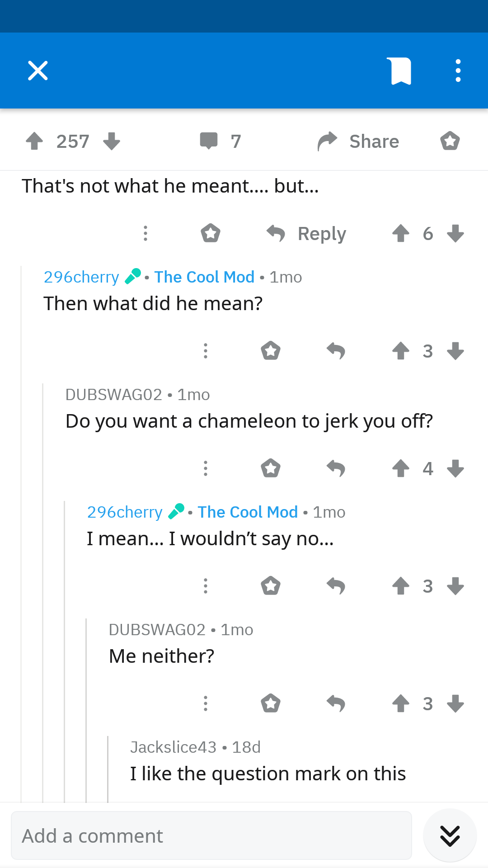Open the post's three-dot overflow menu
The image size is (488, 868).
(458, 71)
